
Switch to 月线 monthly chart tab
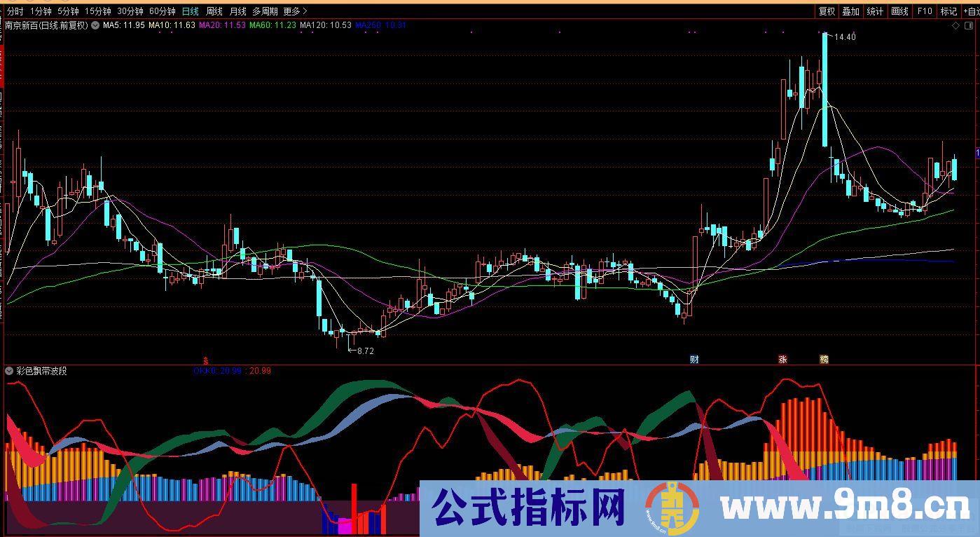238,11
